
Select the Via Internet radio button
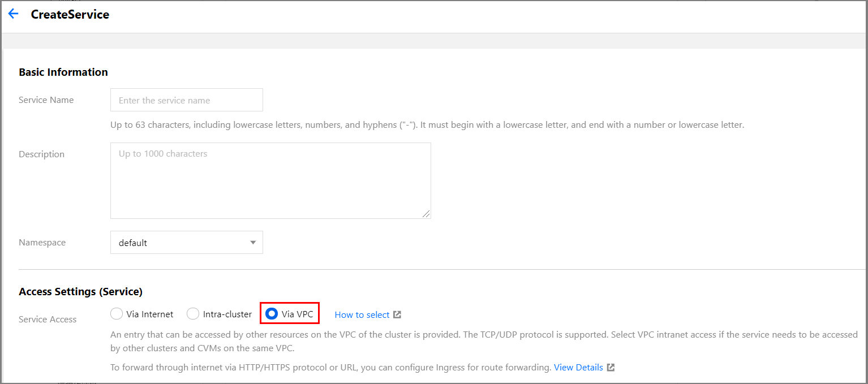[117, 314]
